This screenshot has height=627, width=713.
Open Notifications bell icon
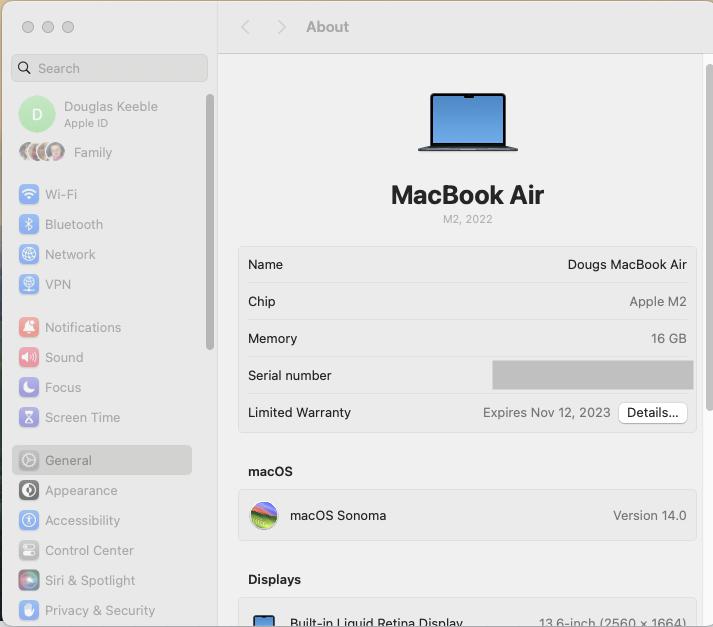(x=29, y=327)
